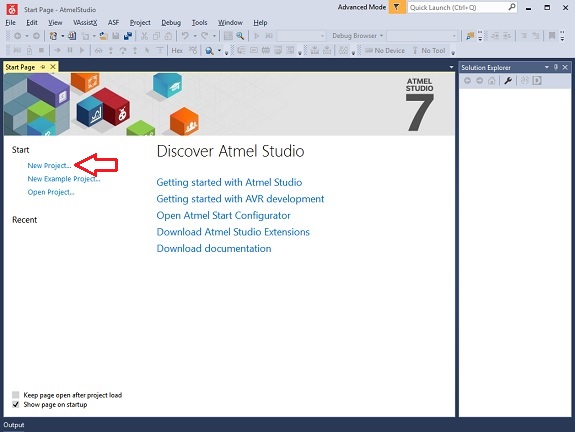The image size is (575, 432).
Task: Check 'Keep page open after project load'
Action: [x=15, y=395]
